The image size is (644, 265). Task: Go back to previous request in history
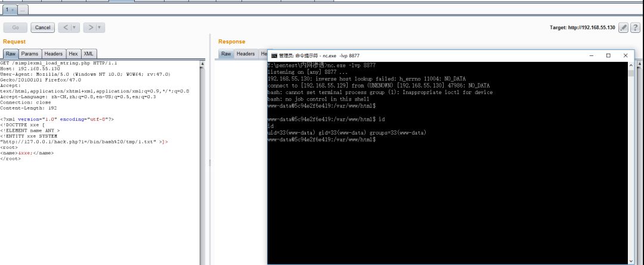click(x=66, y=27)
